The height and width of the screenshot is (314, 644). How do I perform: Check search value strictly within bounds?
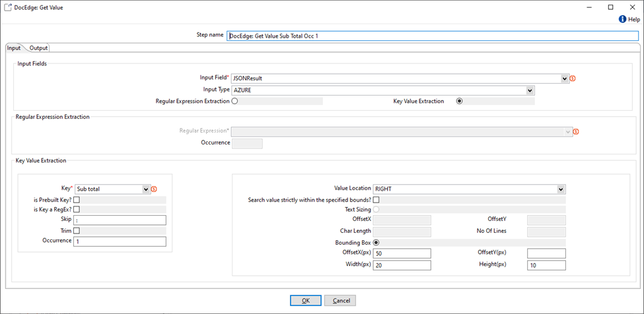pyautogui.click(x=376, y=200)
